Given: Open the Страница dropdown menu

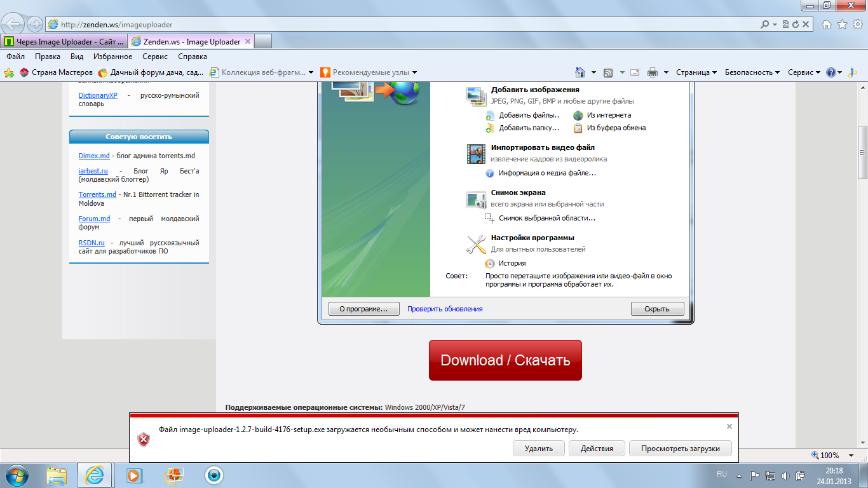Looking at the screenshot, I should coord(696,72).
